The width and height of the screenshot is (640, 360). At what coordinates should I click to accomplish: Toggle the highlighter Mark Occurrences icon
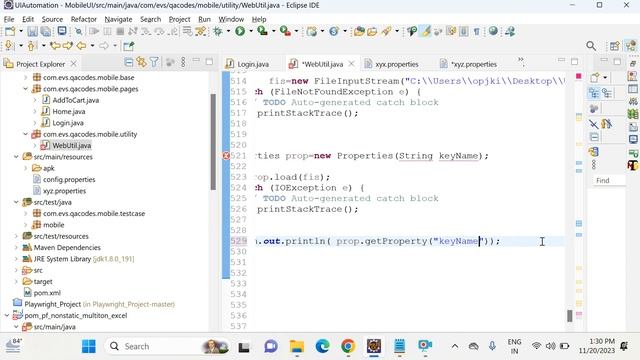[425, 31]
